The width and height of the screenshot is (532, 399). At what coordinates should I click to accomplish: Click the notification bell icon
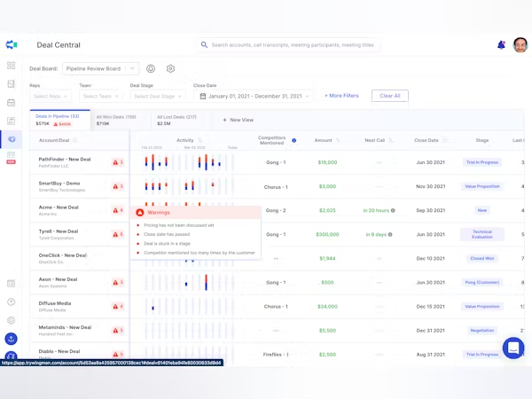coord(502,44)
